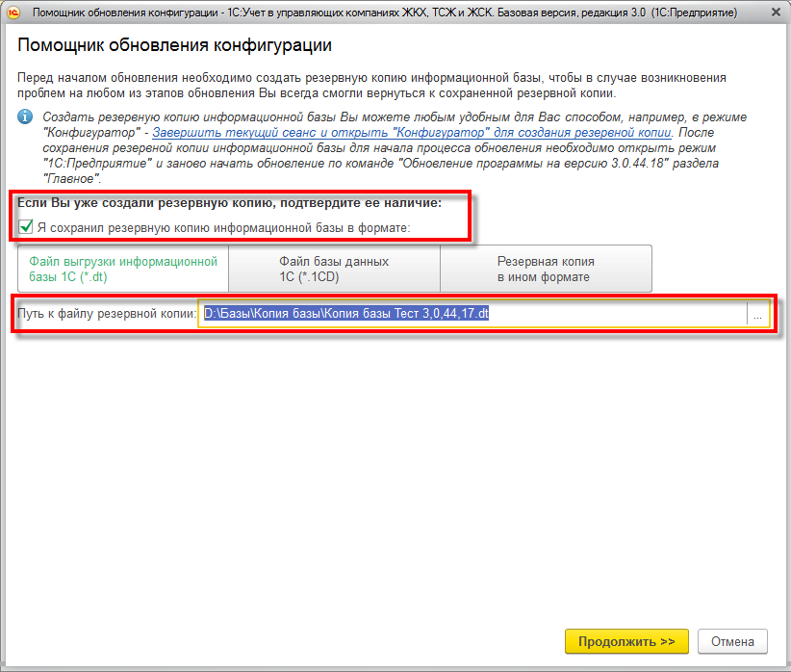This screenshot has width=791, height=672.
Task: Click paragraph starting 'Перед началом обновления'
Action: click(371, 86)
